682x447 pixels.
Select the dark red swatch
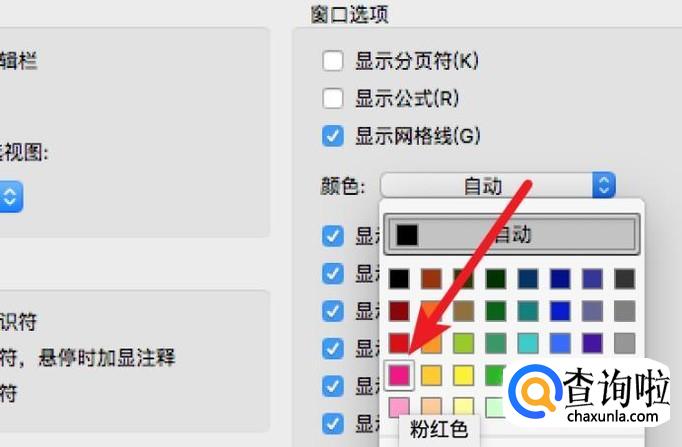[399, 311]
